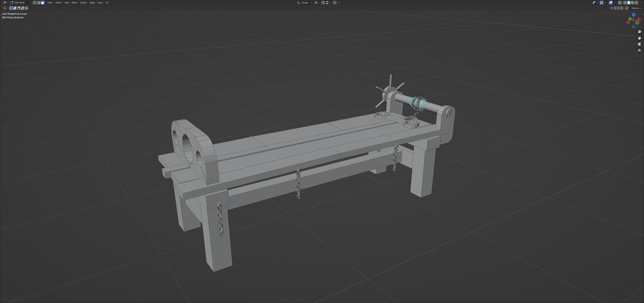Open the Mesh menu
Viewport: 644px width, 303px height.
[x=74, y=2]
